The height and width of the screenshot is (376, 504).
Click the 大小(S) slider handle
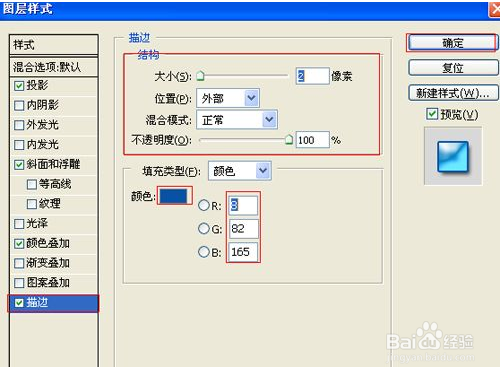pos(200,76)
